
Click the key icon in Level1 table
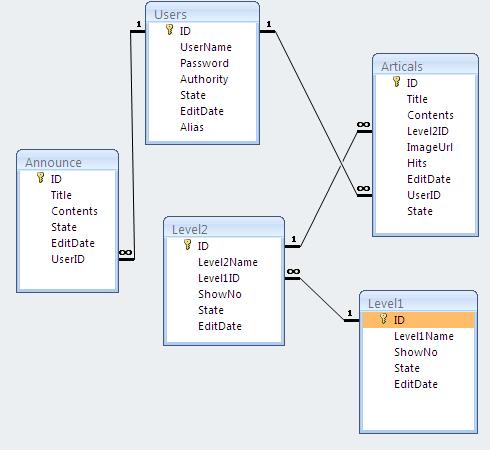click(384, 319)
